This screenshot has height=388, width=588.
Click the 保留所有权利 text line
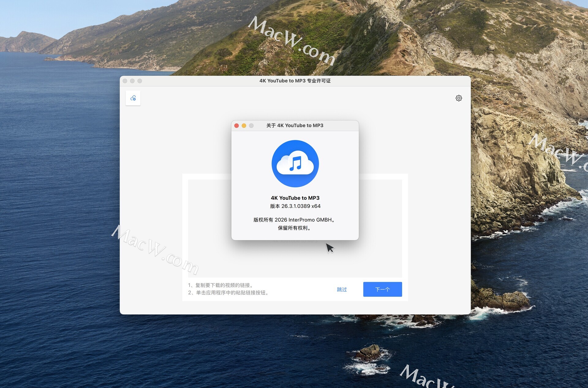pyautogui.click(x=295, y=228)
